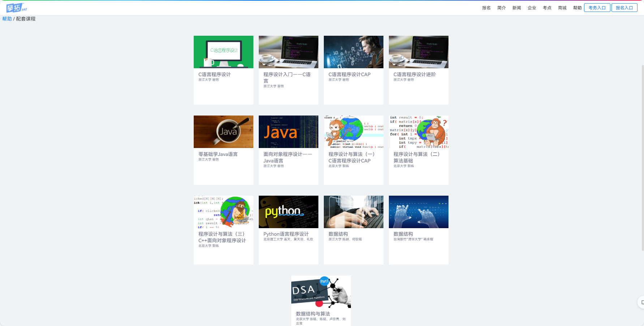Click the 配套课程 breadcrumb text
The width and height of the screenshot is (644, 326).
[26, 19]
